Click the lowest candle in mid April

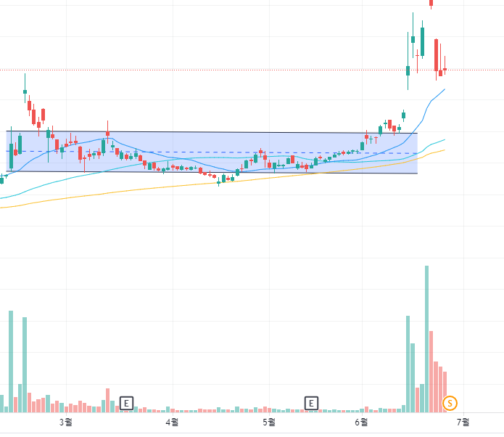point(219,182)
